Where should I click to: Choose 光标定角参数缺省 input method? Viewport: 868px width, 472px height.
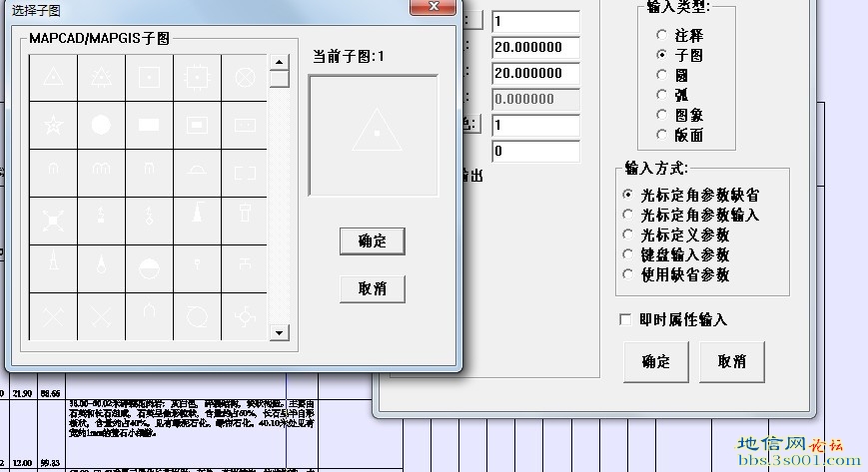(x=627, y=195)
